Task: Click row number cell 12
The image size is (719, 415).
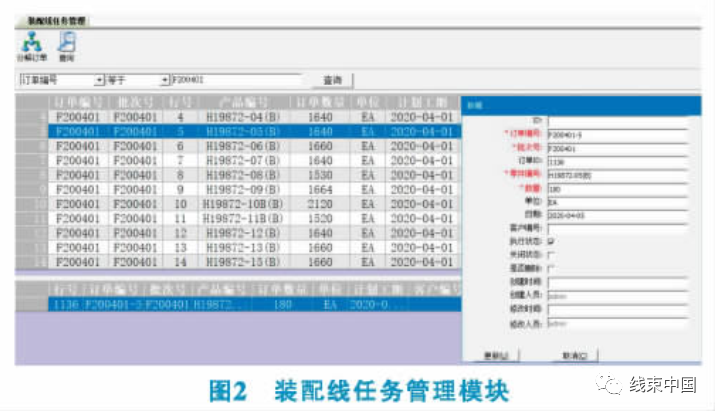Action: [180, 233]
